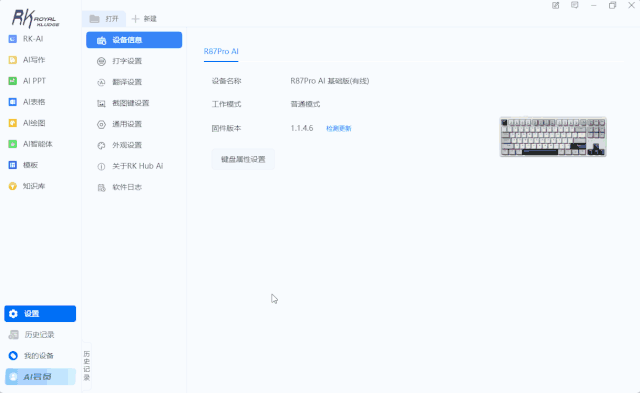The width and height of the screenshot is (640, 393).
Task: Close the RK Hub window
Action: (x=631, y=5)
